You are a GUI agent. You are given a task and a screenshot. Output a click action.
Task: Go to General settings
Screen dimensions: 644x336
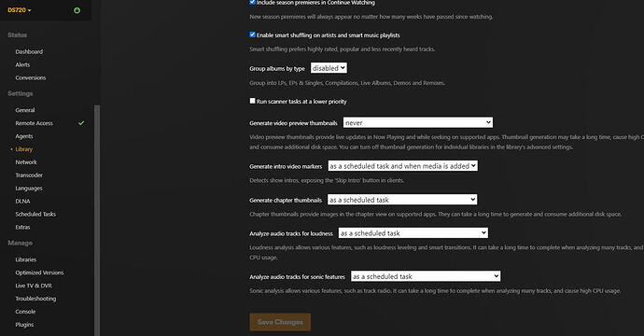pyautogui.click(x=25, y=110)
